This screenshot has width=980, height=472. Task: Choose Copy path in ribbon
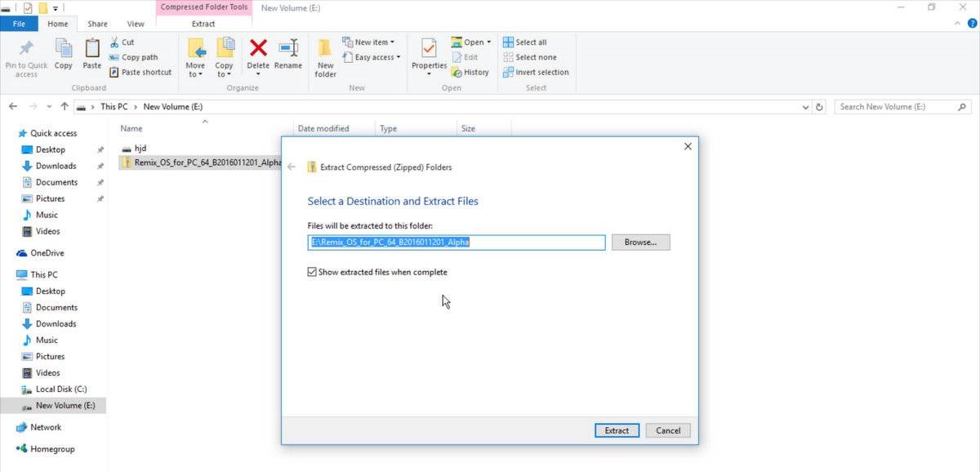click(x=134, y=57)
